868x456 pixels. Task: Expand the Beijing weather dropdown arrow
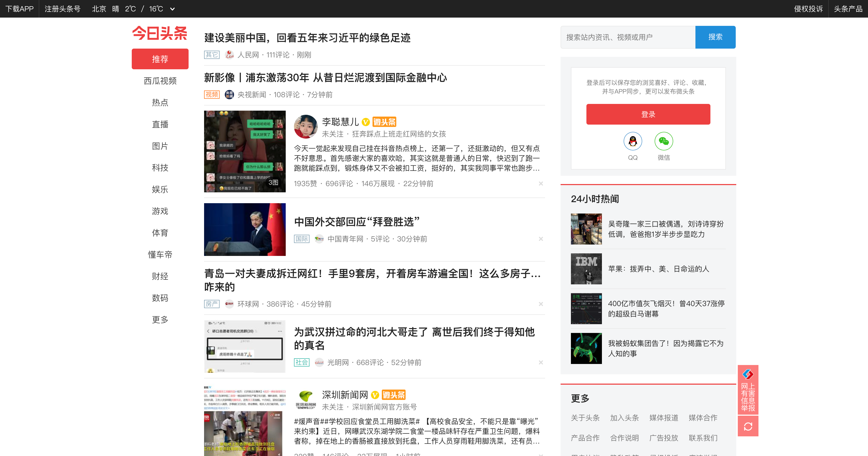[172, 9]
